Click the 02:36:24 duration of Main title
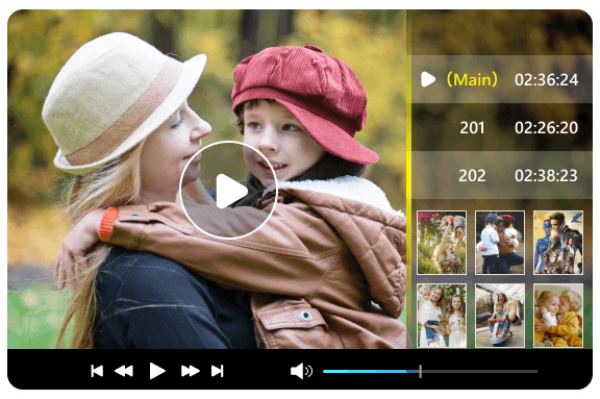The height and width of the screenshot is (399, 600). [x=546, y=80]
